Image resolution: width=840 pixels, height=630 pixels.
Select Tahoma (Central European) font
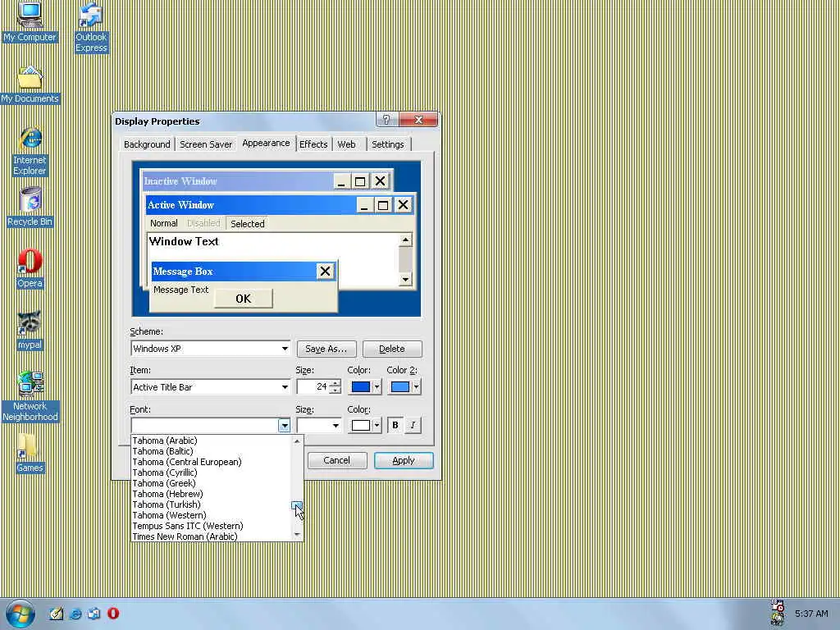(x=212, y=462)
